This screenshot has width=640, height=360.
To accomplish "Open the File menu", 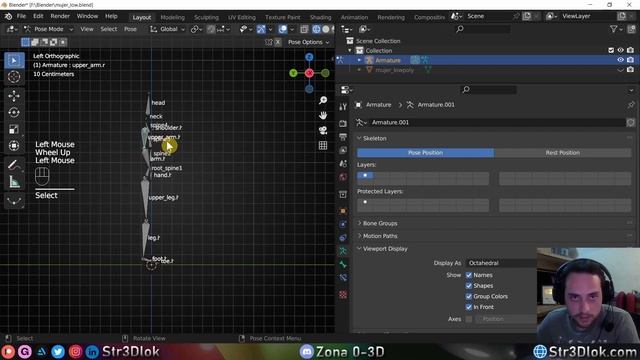I will 21,16.
